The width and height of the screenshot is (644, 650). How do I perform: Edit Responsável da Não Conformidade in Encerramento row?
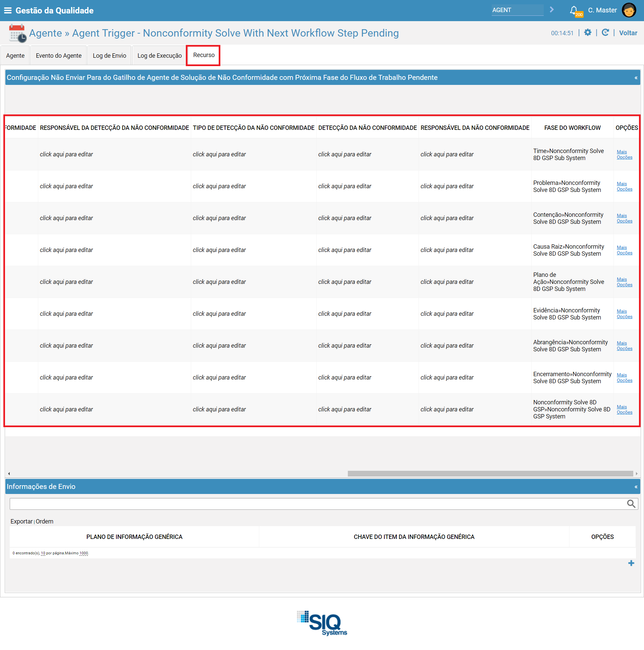click(446, 378)
